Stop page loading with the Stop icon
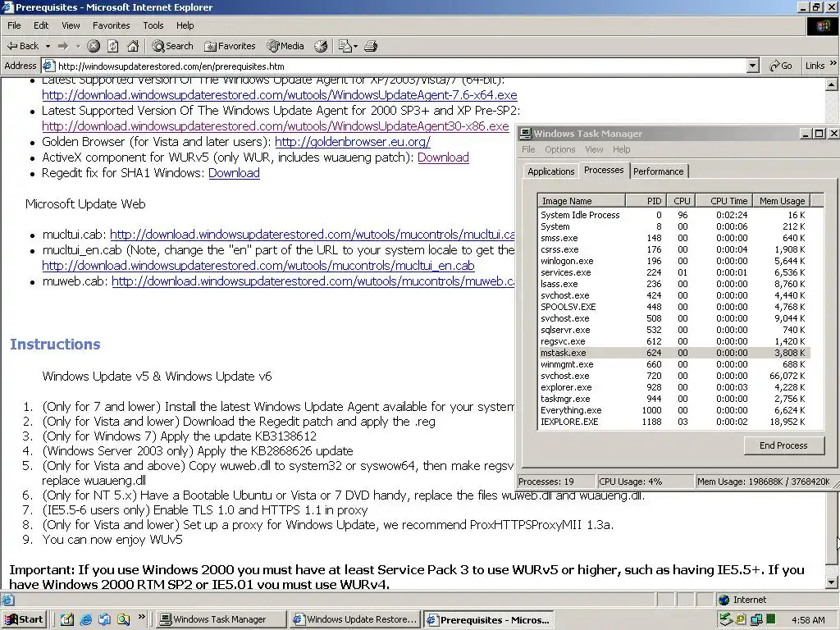 [94, 46]
